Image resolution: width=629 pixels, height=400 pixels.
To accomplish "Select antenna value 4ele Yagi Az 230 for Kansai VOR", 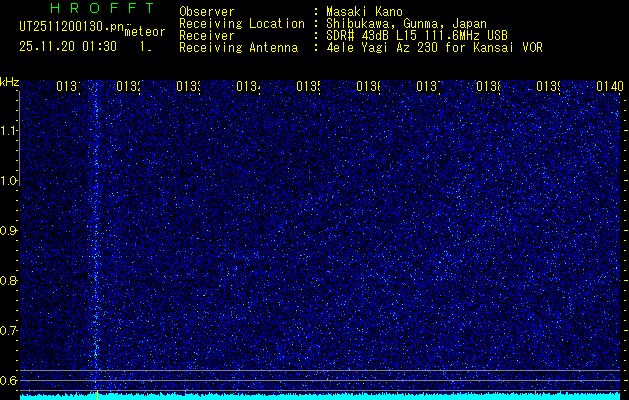I will (x=434, y=48).
